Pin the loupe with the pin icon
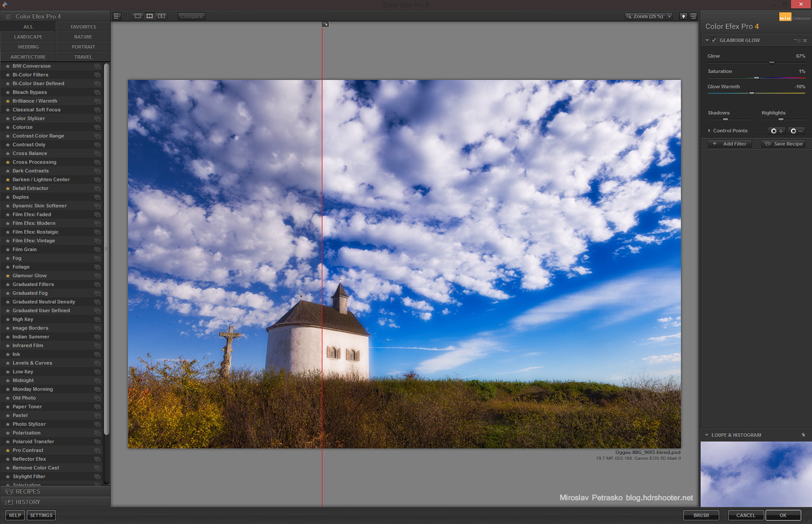This screenshot has height=524, width=812. [803, 435]
